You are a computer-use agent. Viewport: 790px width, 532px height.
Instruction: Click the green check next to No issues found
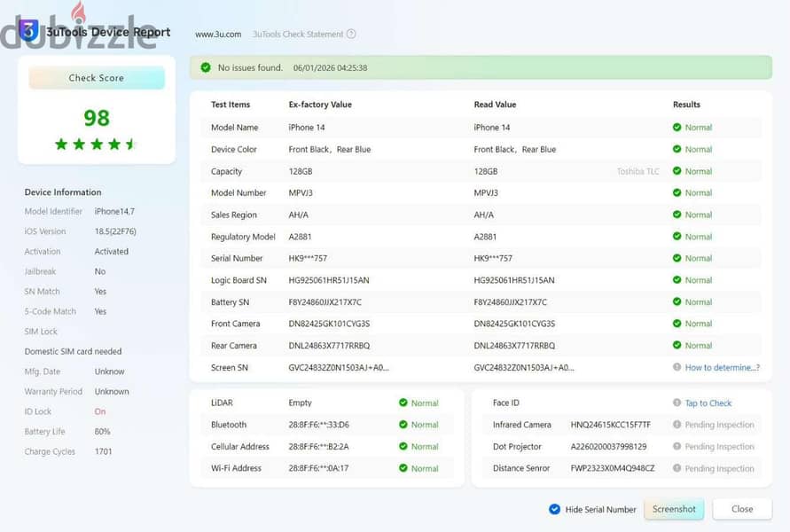click(x=206, y=67)
